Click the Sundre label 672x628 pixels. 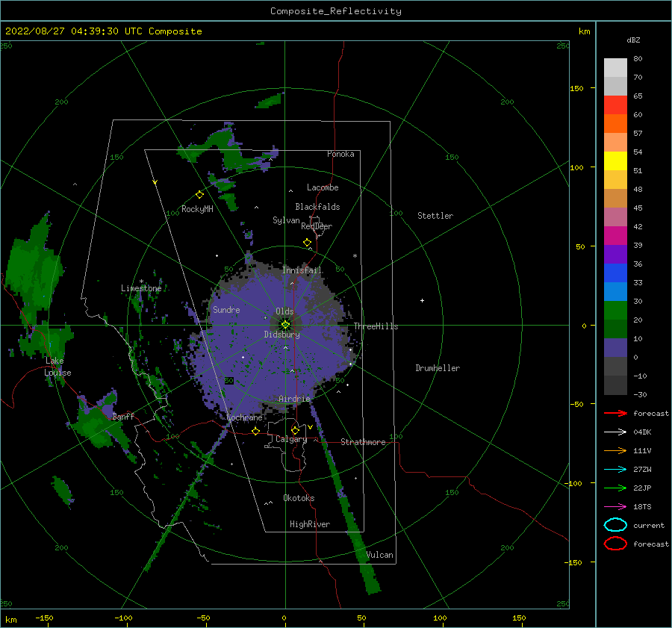(226, 309)
